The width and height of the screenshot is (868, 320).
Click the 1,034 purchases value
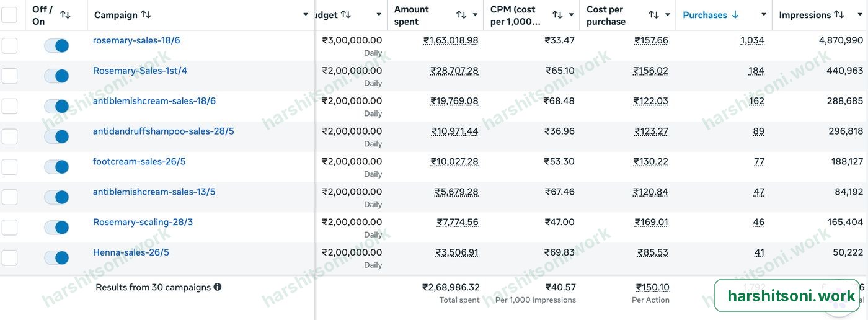(753, 40)
